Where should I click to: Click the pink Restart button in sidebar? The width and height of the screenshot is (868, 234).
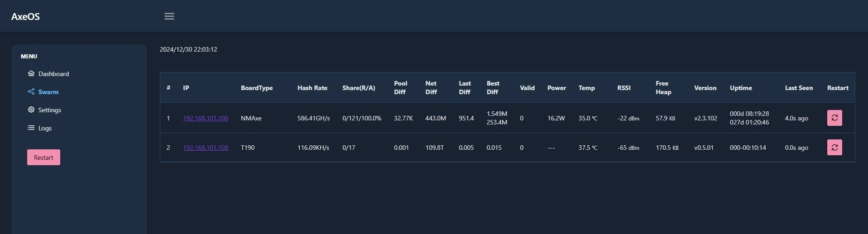tap(43, 158)
